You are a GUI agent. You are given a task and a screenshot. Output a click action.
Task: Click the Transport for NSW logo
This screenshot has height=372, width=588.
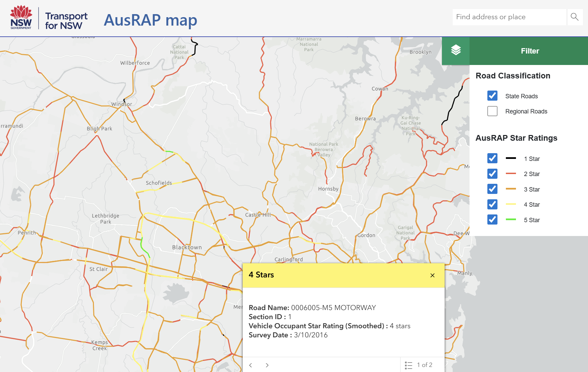tap(66, 21)
